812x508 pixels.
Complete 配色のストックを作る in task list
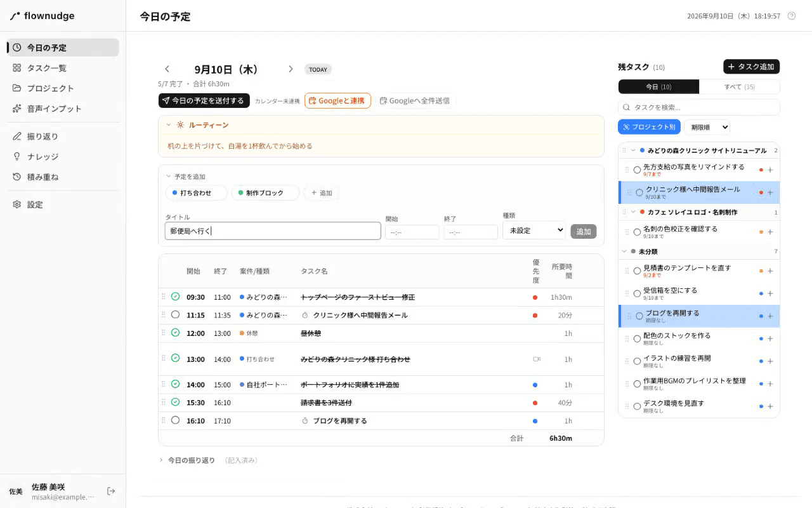click(637, 338)
